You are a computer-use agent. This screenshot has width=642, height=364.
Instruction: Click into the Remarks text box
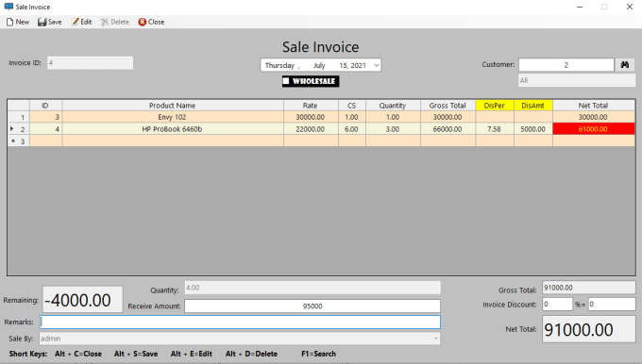coord(241,322)
